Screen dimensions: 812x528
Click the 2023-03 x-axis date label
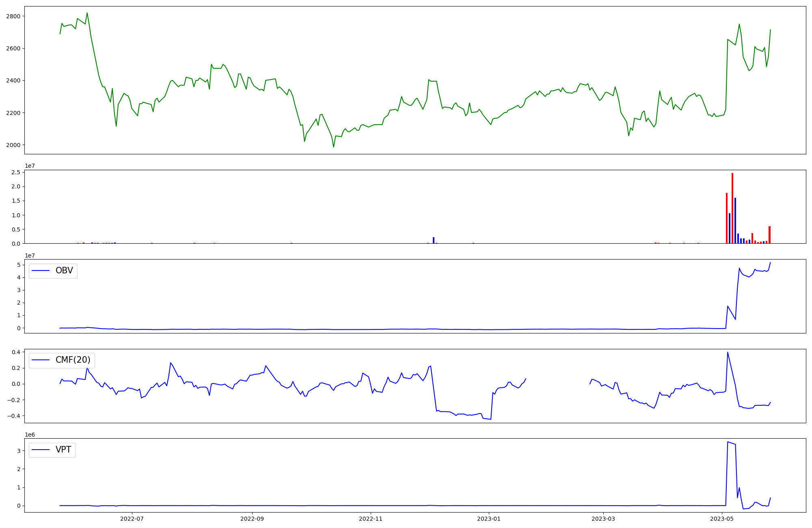[603, 519]
